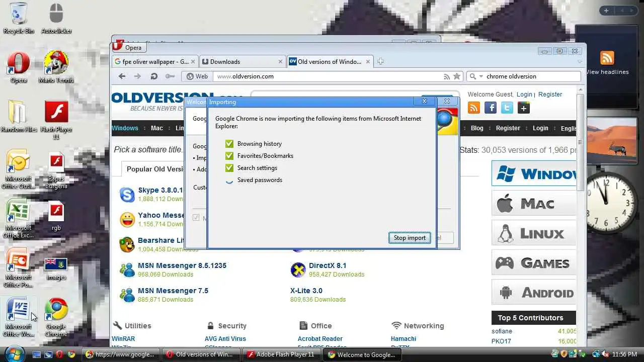Image resolution: width=644 pixels, height=362 pixels.
Task: Select the rgb flash file icon
Action: [56, 216]
